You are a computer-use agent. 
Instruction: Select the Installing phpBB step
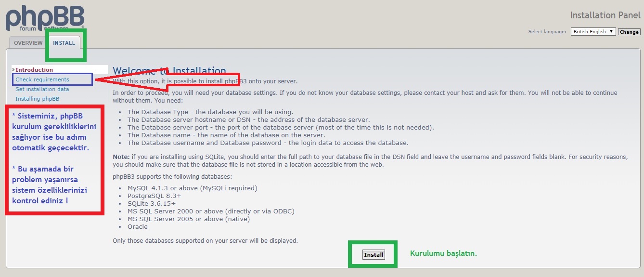pyautogui.click(x=38, y=99)
